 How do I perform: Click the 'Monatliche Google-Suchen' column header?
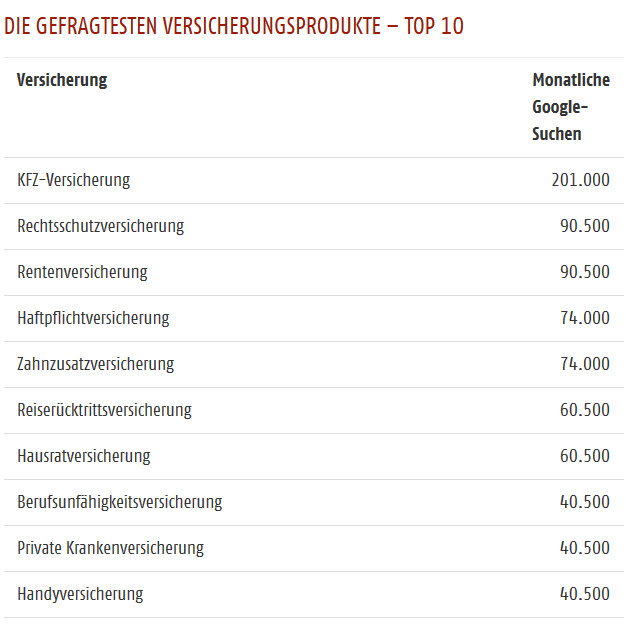tap(571, 107)
